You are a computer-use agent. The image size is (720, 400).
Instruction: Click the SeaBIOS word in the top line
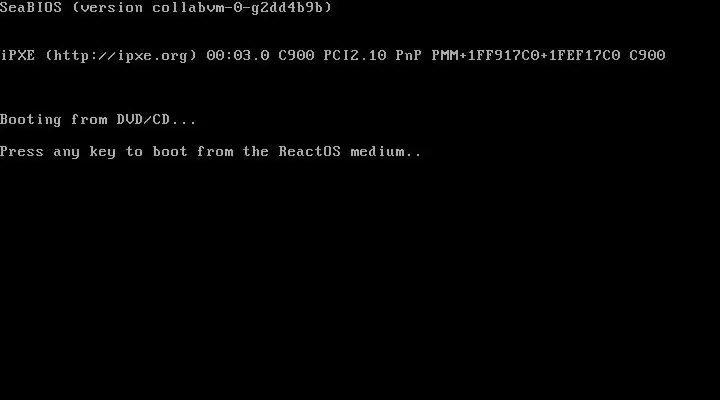click(31, 7)
